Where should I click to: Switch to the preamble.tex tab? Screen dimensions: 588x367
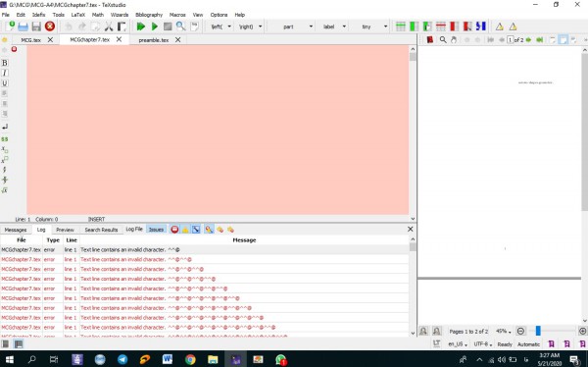pyautogui.click(x=154, y=40)
